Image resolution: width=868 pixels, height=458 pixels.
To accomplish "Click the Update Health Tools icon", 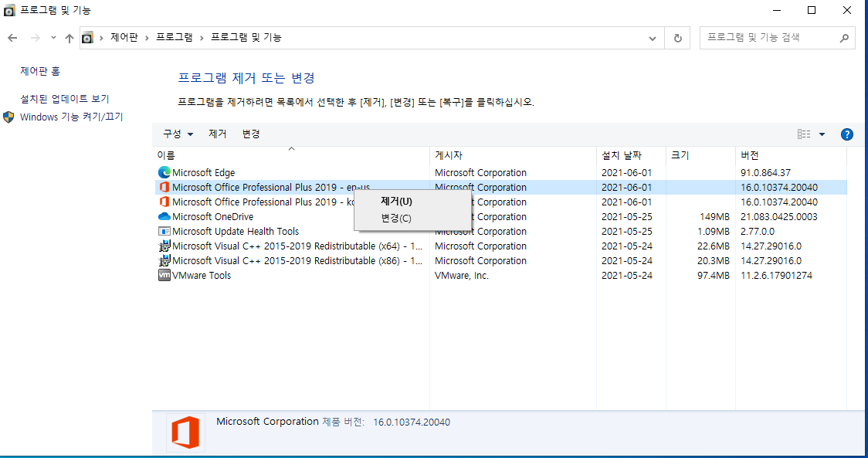I will point(164,232).
